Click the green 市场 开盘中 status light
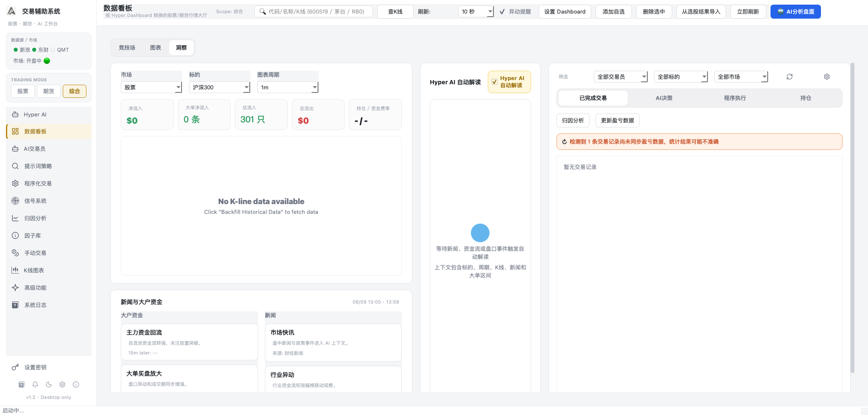The image size is (868, 415). (47, 61)
